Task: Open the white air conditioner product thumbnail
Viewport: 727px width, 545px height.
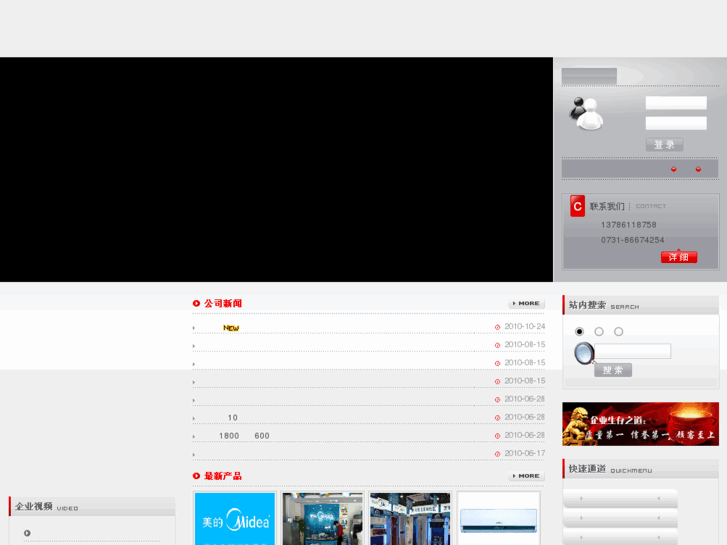Action: pyautogui.click(x=498, y=519)
